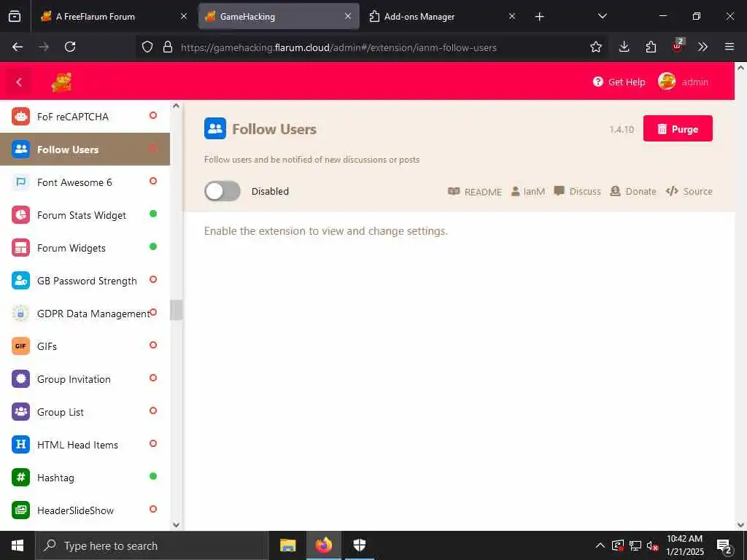Open the Windows Start menu

18,545
